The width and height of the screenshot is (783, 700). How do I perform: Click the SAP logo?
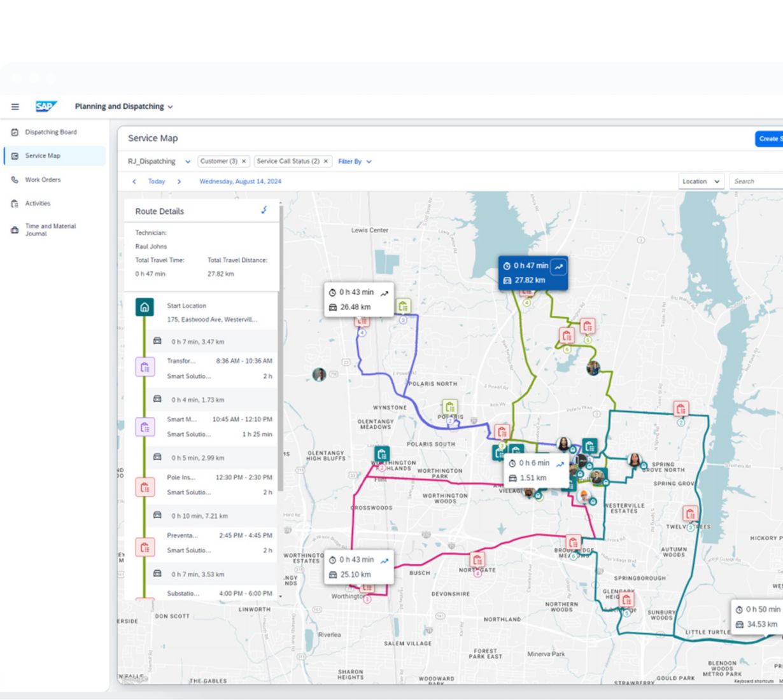click(x=46, y=107)
